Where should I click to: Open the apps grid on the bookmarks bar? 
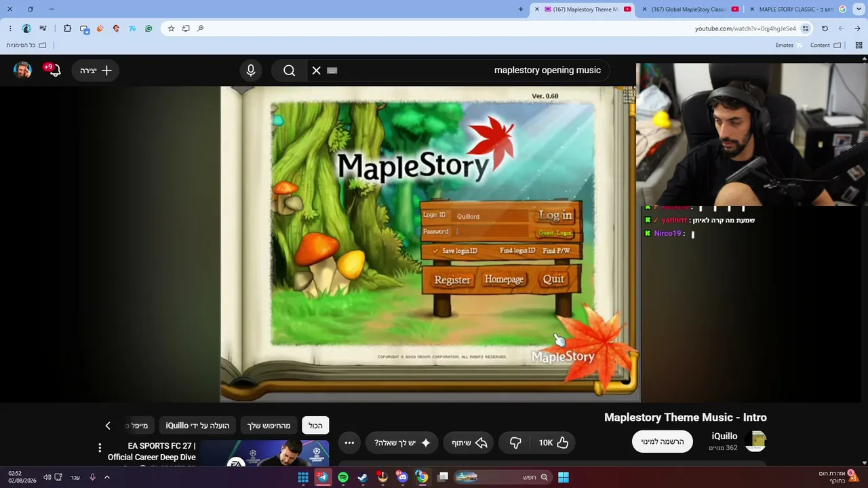[x=859, y=45]
